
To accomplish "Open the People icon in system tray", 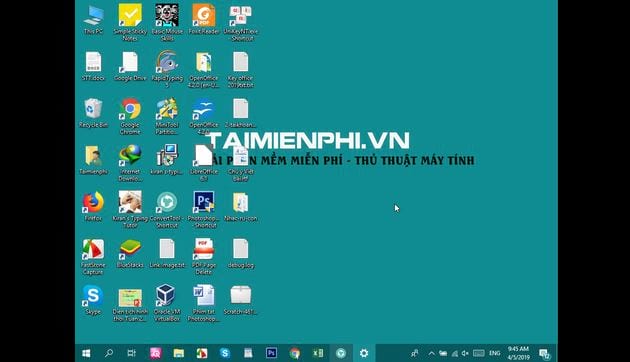I will 415,353.
